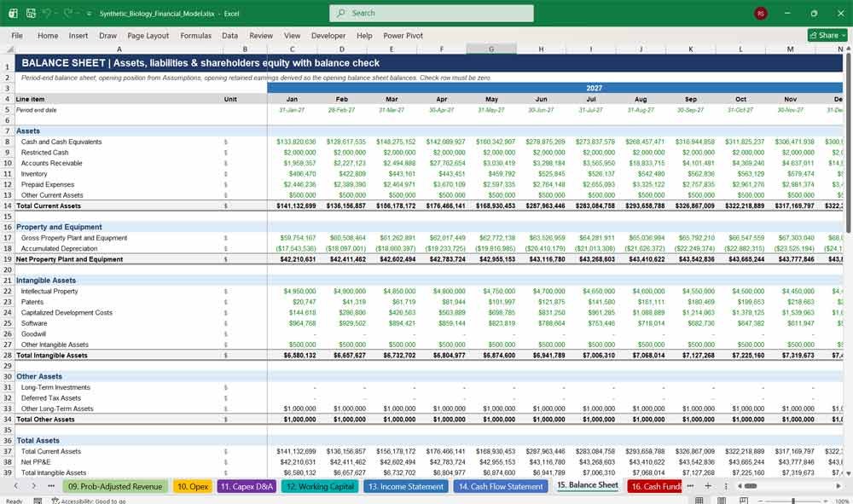Switch to 12. Working Capital sheet
This screenshot has height=504, width=853.
coord(320,486)
